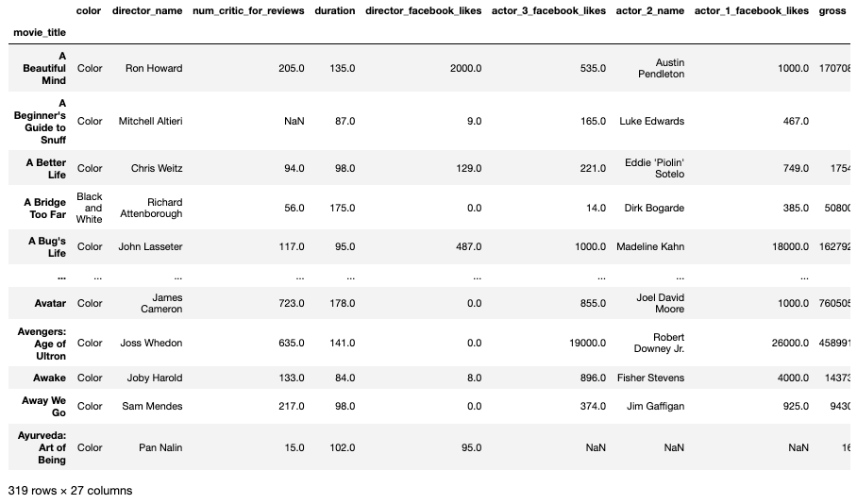Click actor 3 likes value 19000.0
Viewport: 857px width, 504px height.
point(588,344)
